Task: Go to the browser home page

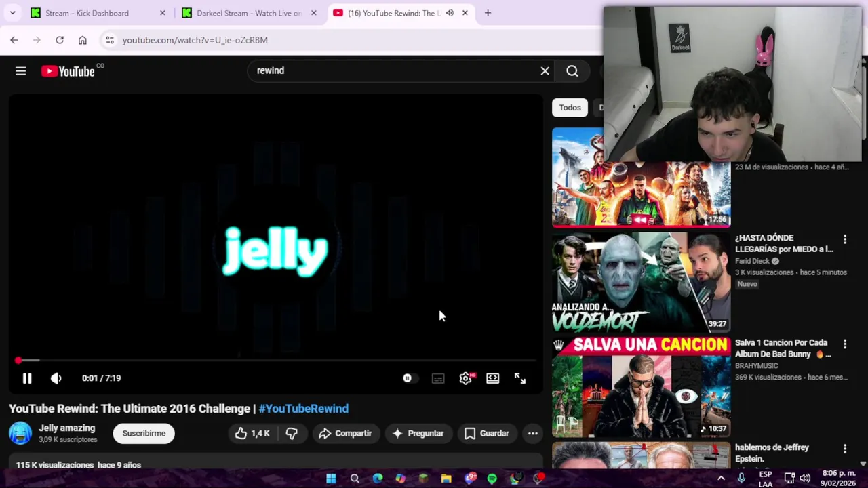Action: click(83, 40)
